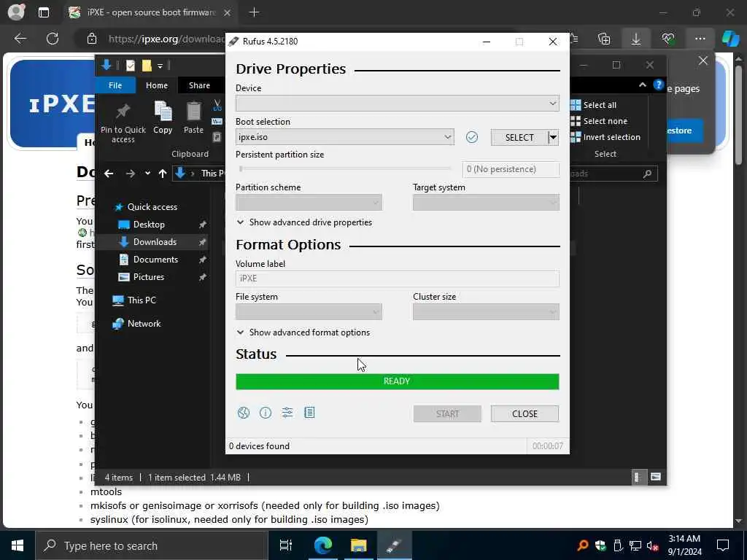
Task: Collapse the Explorer ribbon with caret icon
Action: [x=642, y=85]
